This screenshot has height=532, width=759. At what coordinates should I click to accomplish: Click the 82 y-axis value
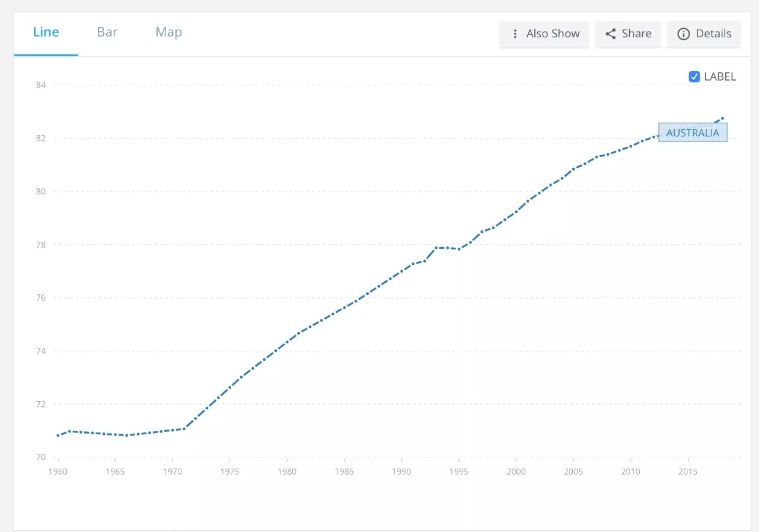41,138
